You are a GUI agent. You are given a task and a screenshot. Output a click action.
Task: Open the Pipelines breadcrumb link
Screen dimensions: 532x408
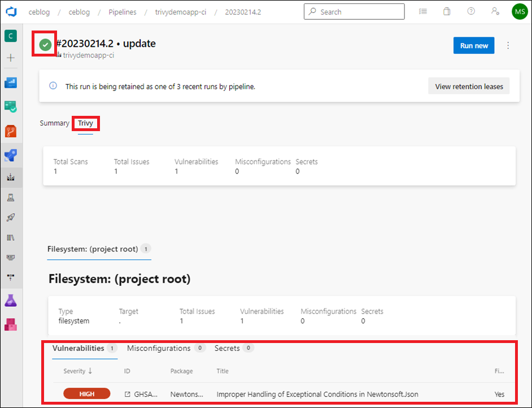pyautogui.click(x=123, y=12)
